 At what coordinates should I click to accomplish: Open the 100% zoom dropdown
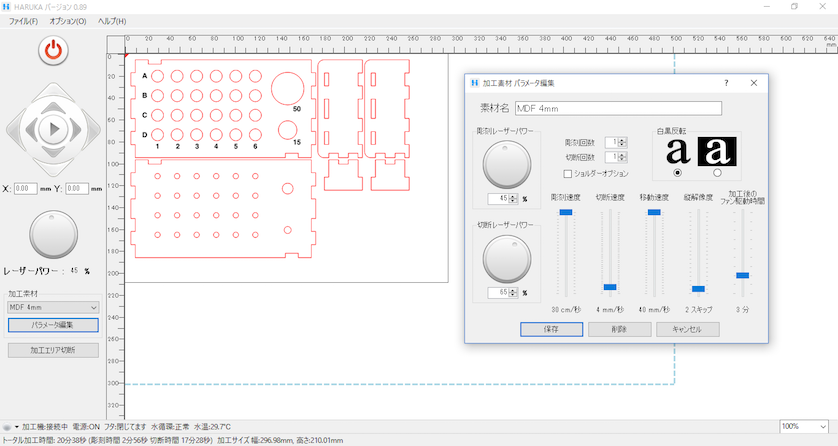tap(804, 426)
